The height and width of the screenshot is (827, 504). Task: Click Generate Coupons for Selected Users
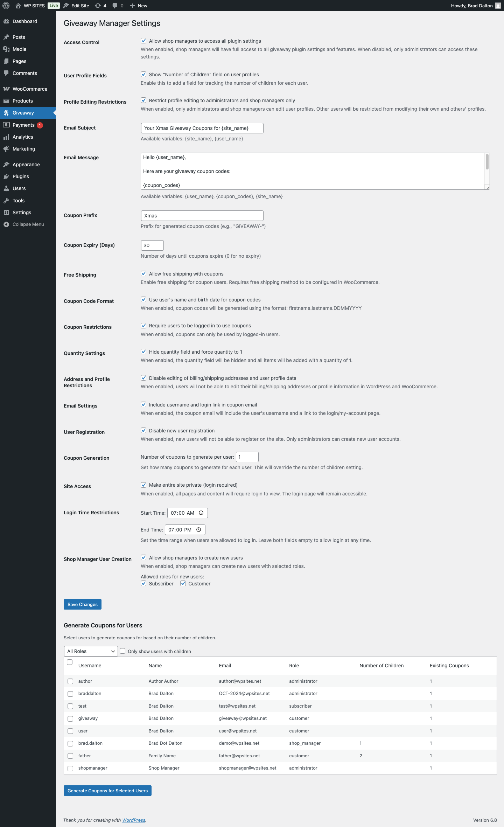[107, 791]
